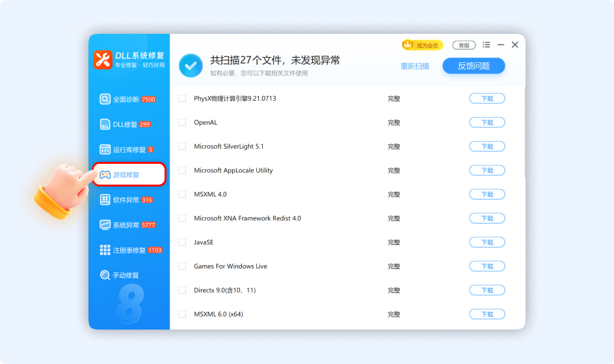Go to 运行库修复 section
614x364 pixels.
point(129,149)
